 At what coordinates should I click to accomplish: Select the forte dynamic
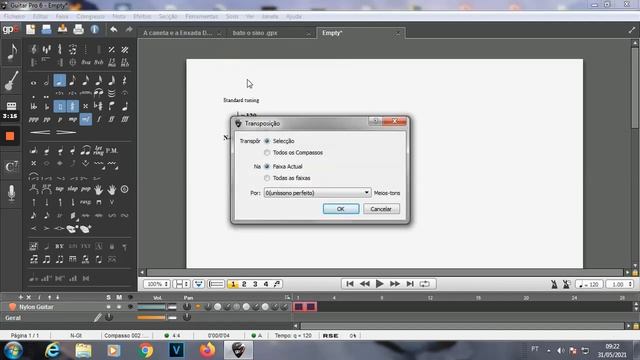(99, 119)
